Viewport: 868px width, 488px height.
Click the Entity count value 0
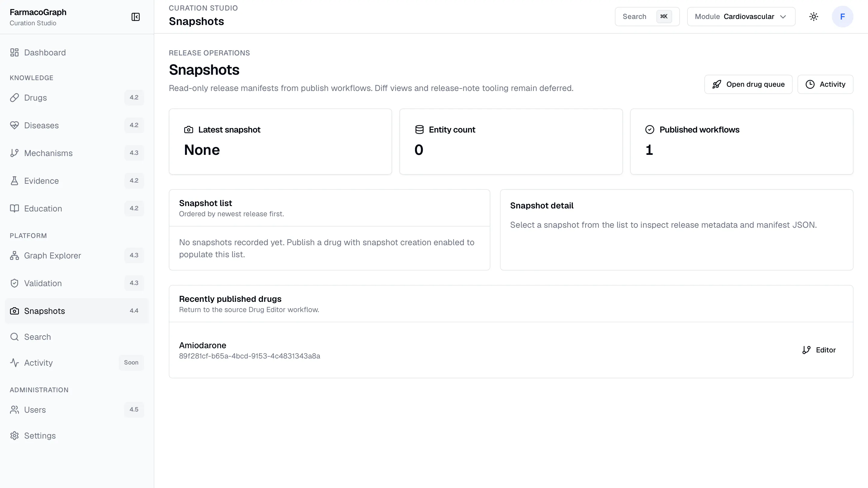tap(419, 150)
